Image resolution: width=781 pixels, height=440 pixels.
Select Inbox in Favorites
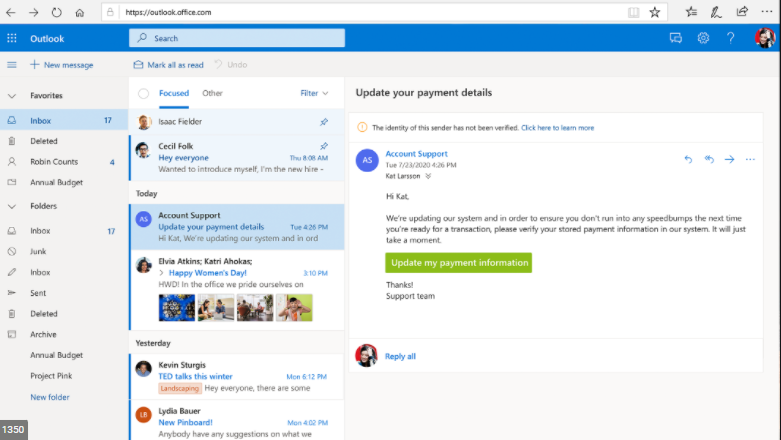click(x=64, y=121)
